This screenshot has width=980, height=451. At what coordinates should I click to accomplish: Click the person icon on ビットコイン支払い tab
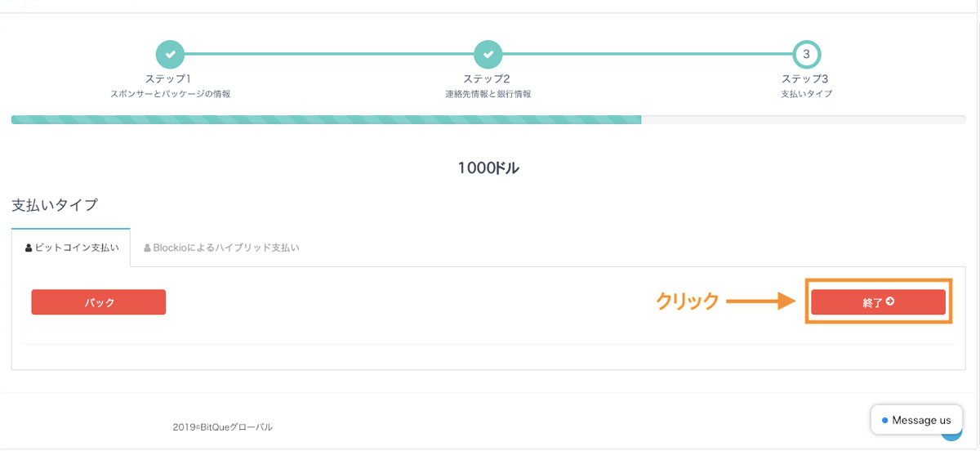click(x=29, y=248)
